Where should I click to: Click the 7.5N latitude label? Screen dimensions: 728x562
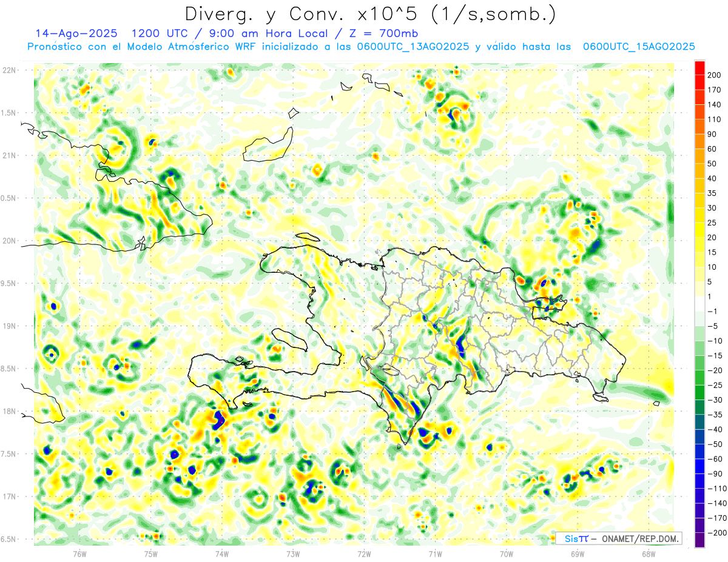tap(9, 454)
